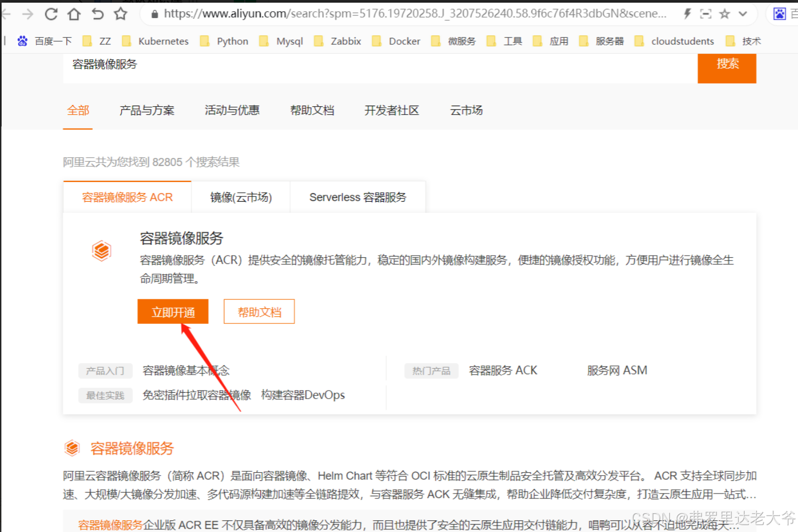Expand the address bar dropdown chevron
The width and height of the screenshot is (798, 532).
click(x=743, y=14)
